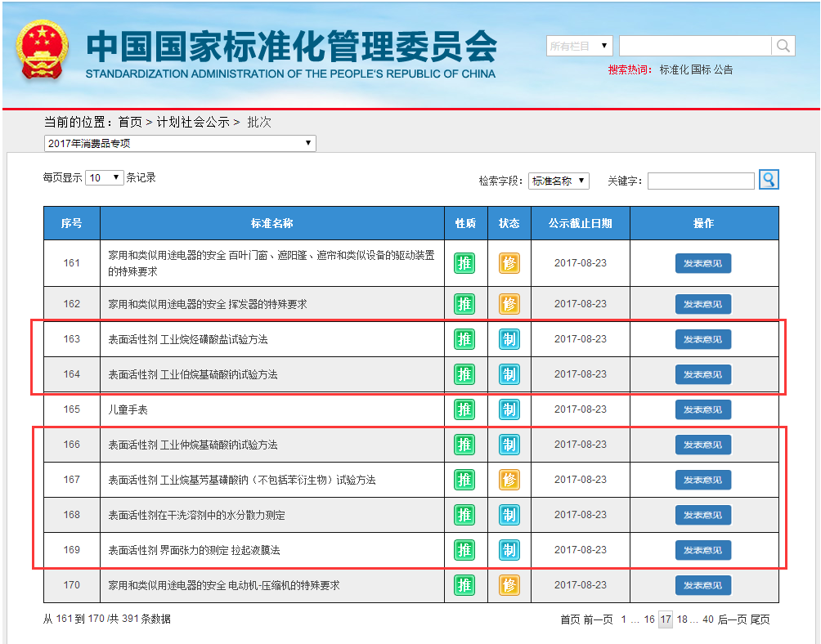The image size is (821, 644).
Task: Open the 标准名称 search field dropdown
Action: coord(559,181)
